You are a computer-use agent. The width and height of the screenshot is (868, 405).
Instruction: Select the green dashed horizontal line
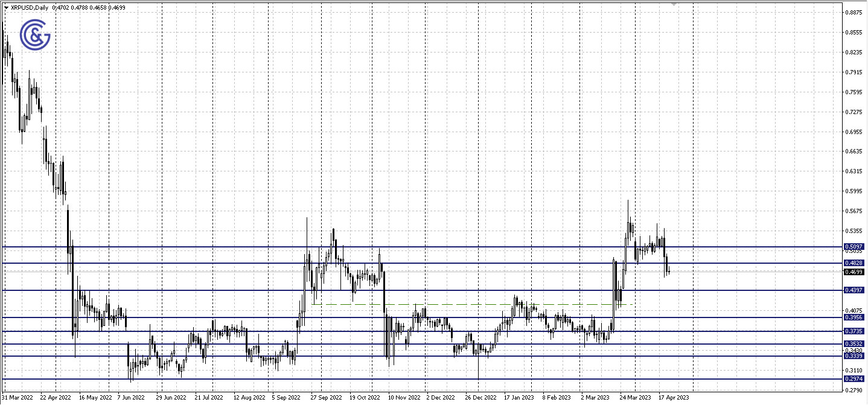pos(471,304)
